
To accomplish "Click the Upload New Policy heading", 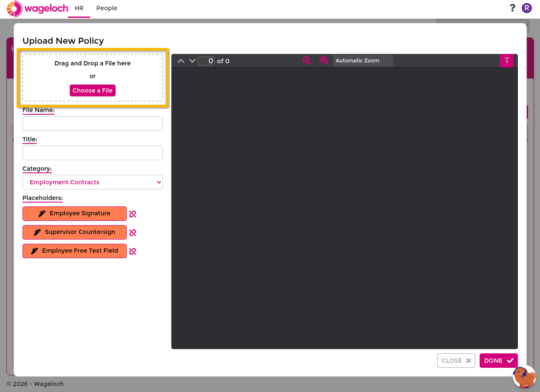I will tap(63, 41).
